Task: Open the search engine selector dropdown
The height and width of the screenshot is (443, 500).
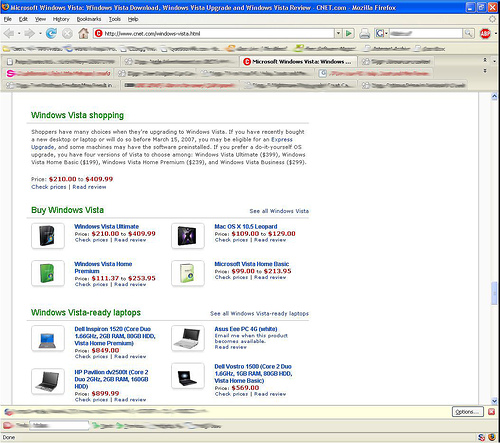Action: pyautogui.click(x=381, y=33)
